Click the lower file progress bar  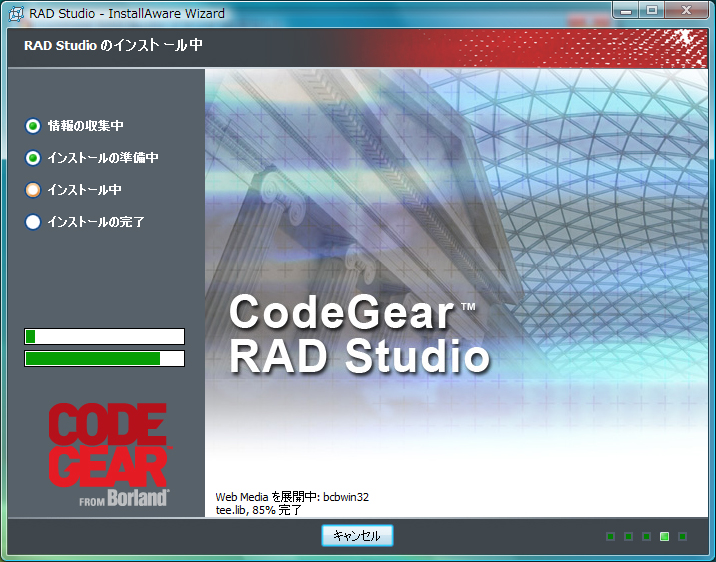tap(105, 358)
